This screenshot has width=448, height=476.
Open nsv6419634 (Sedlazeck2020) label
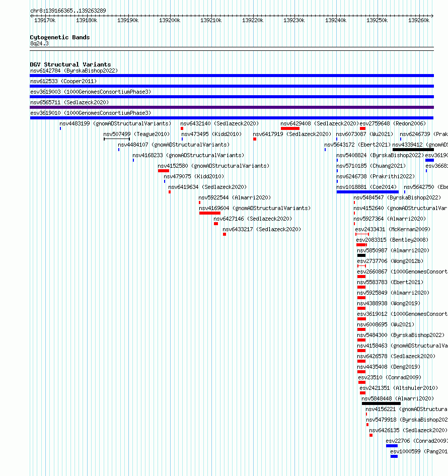pyautogui.click(x=207, y=187)
